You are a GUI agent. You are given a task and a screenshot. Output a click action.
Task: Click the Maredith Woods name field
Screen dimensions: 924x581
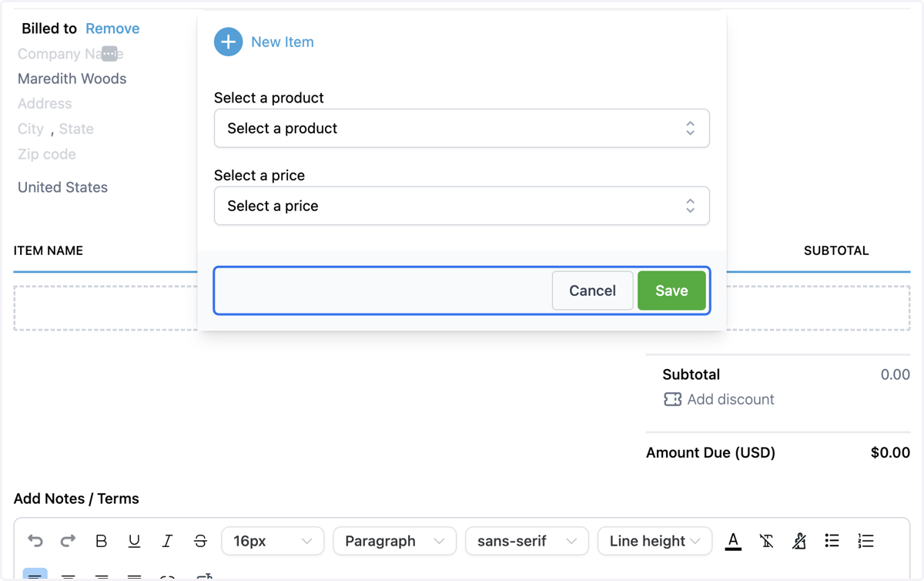click(72, 79)
